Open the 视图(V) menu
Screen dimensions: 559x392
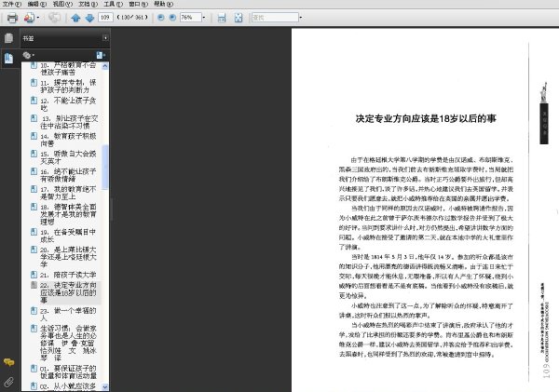pyautogui.click(x=62, y=4)
